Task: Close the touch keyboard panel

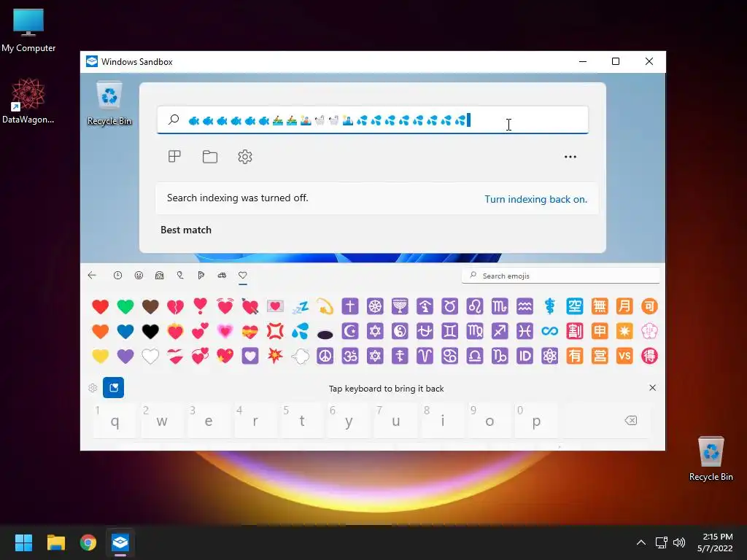Action: (653, 388)
